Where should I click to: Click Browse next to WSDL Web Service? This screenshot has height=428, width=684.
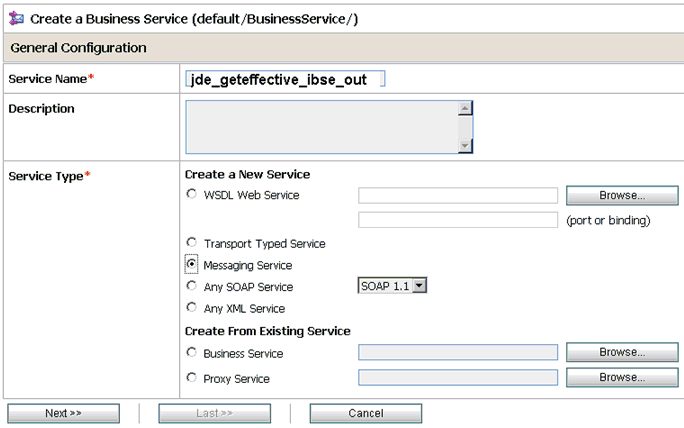(622, 195)
